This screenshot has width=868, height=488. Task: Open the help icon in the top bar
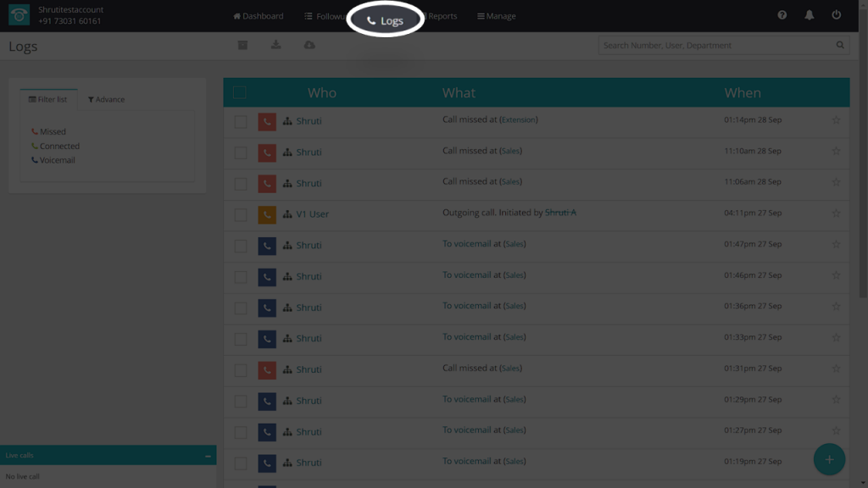click(x=781, y=15)
